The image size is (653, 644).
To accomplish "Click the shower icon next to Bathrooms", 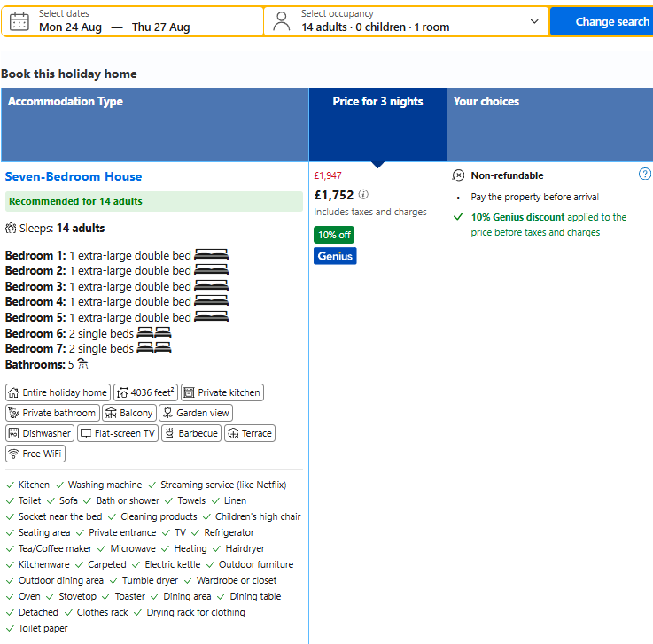I will click(83, 364).
